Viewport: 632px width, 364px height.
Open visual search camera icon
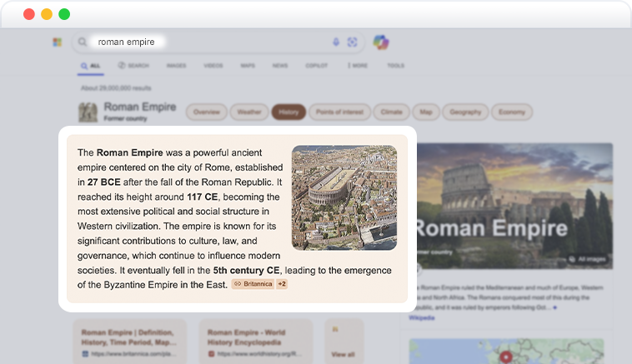pos(353,42)
